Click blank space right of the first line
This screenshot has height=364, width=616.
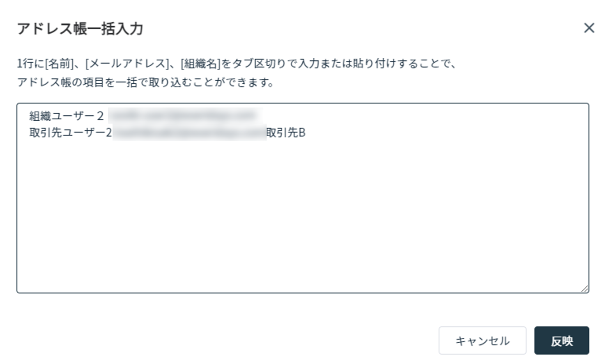click(x=411, y=116)
